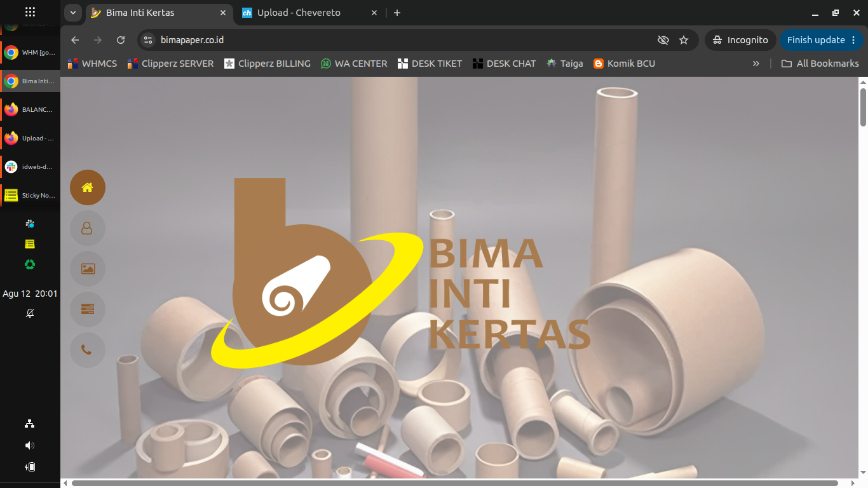Open the applications grid menu
868x488 pixels.
tap(30, 12)
